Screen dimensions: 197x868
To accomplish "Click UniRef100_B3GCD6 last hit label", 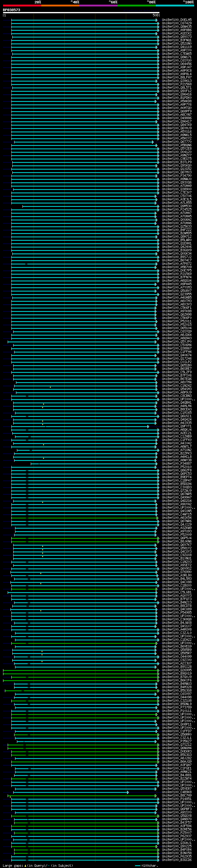I will point(177,860).
